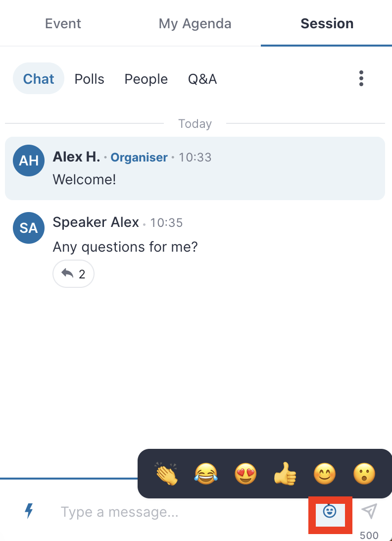Send the heart eyes emoji reaction
Viewport: 392px width, 541px height.
(245, 474)
